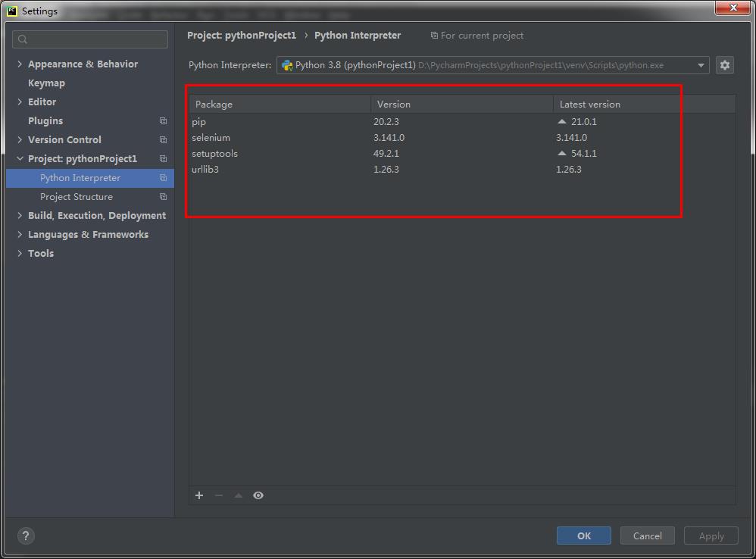The width and height of the screenshot is (756, 559).
Task: Click the copy icon beside Version Control
Action: [x=164, y=139]
